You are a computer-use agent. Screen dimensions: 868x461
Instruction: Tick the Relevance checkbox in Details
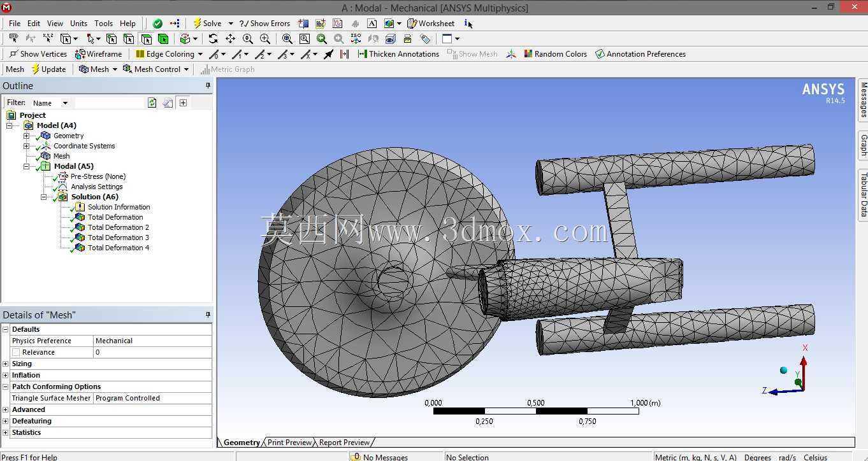tap(16, 352)
